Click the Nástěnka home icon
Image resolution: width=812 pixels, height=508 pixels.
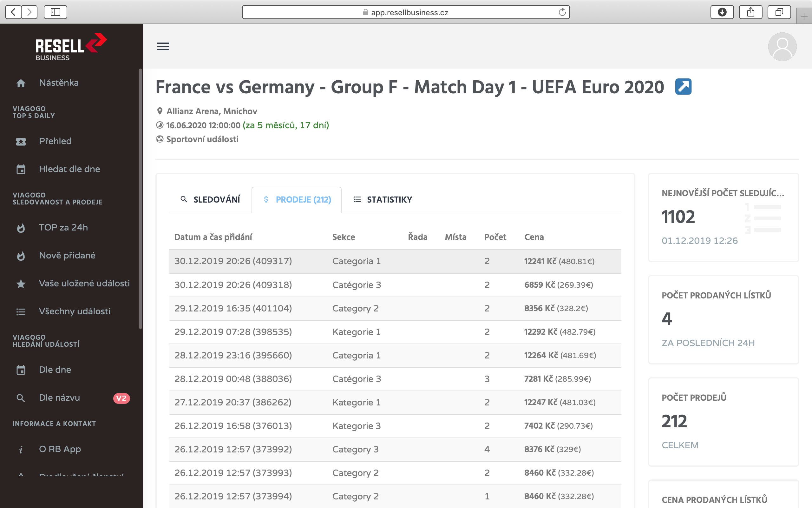click(21, 83)
